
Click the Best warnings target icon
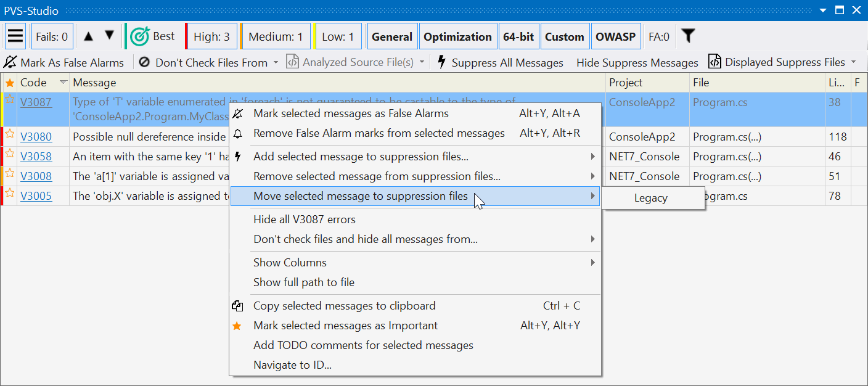point(141,36)
